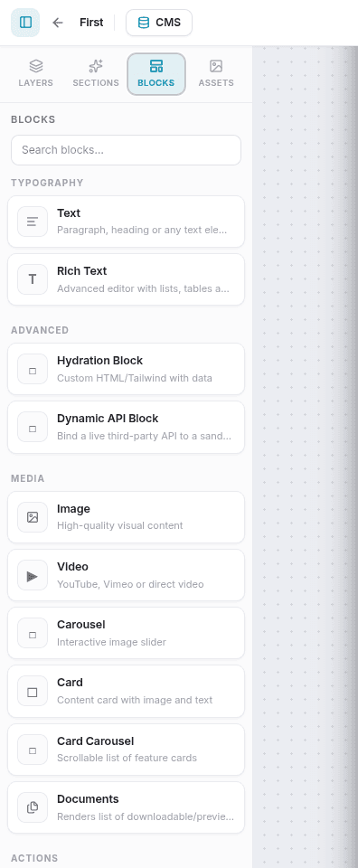
Task: Select the Video block title
Action: tap(72, 567)
